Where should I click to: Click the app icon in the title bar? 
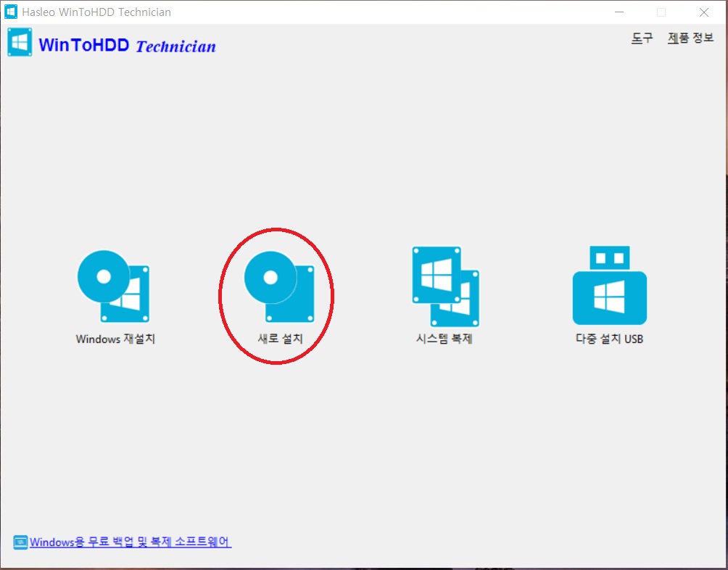(x=11, y=12)
